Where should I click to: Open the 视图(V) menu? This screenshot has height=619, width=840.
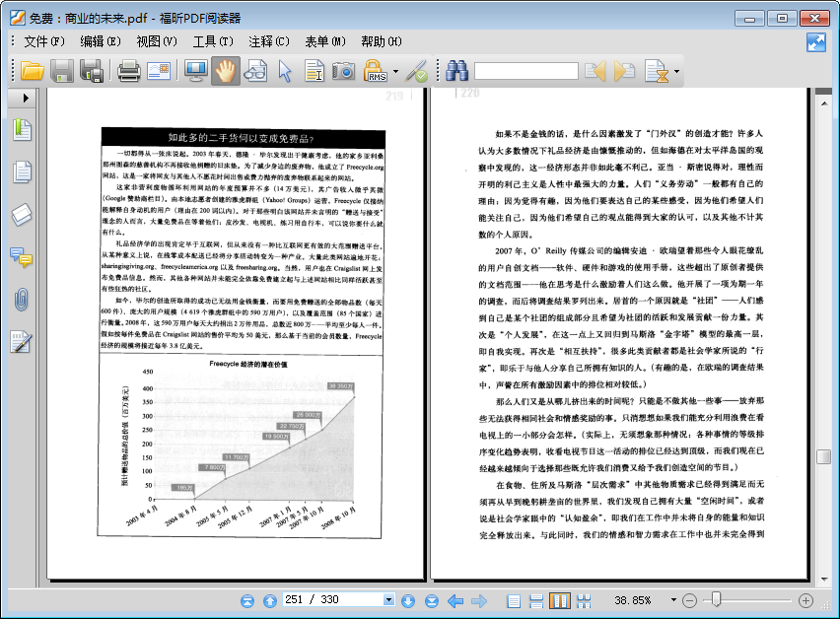point(157,41)
